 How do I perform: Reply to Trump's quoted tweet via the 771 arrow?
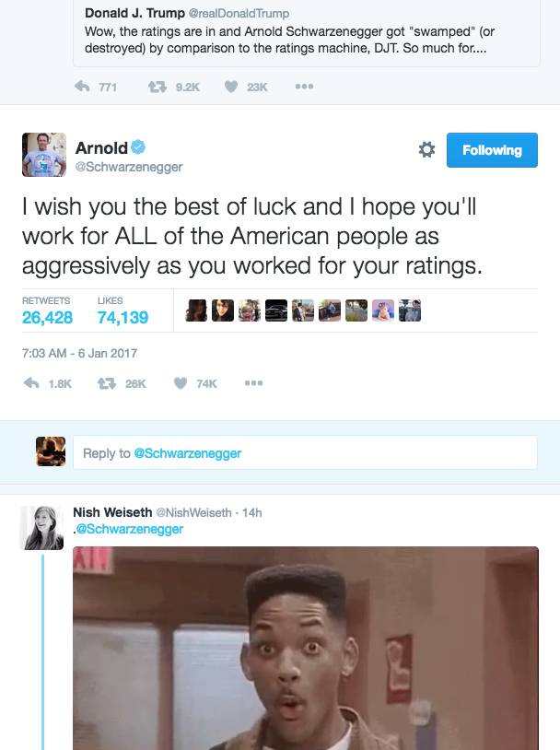[x=82, y=87]
